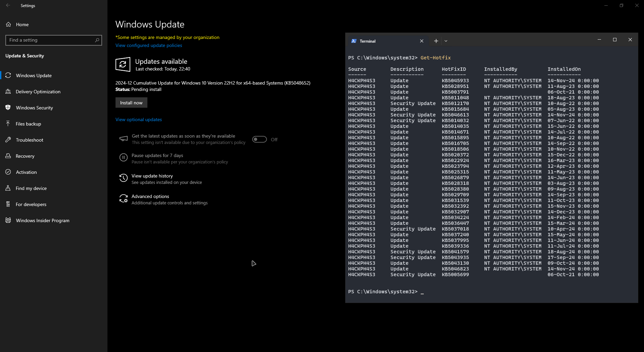Image resolution: width=644 pixels, height=352 pixels.
Task: Click the search magnifier in Find a setting
Action: coord(97,40)
